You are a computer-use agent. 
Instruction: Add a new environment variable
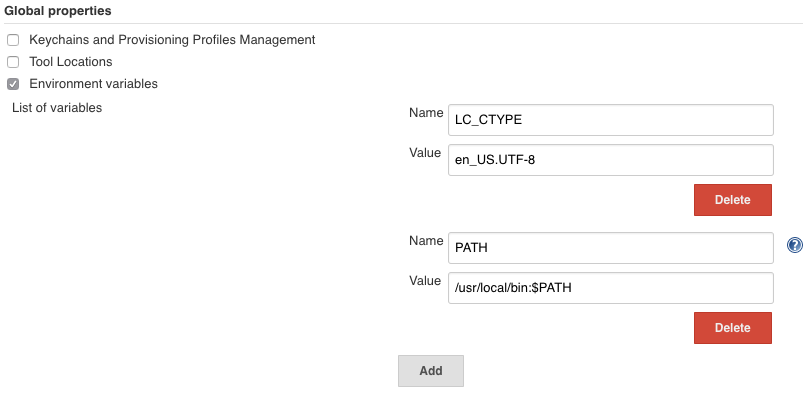pos(431,371)
